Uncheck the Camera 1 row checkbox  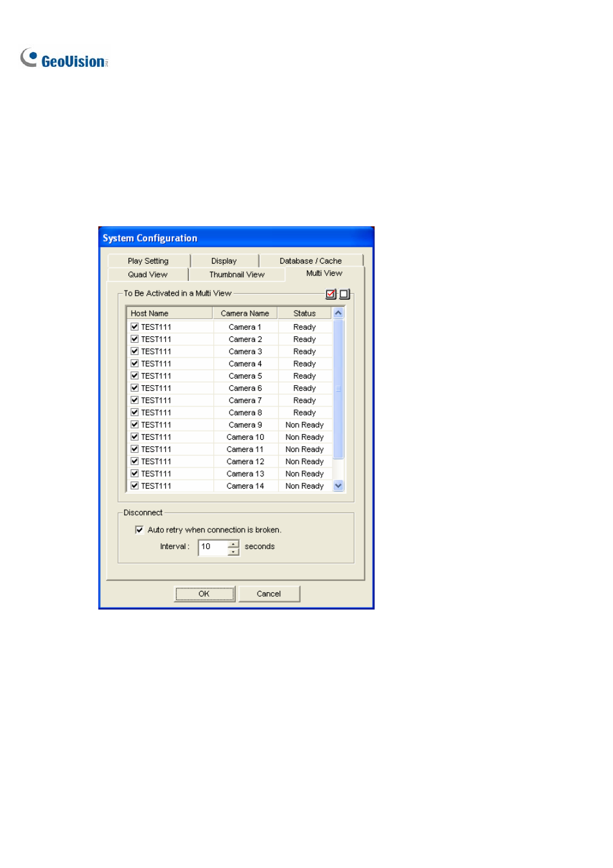[135, 327]
